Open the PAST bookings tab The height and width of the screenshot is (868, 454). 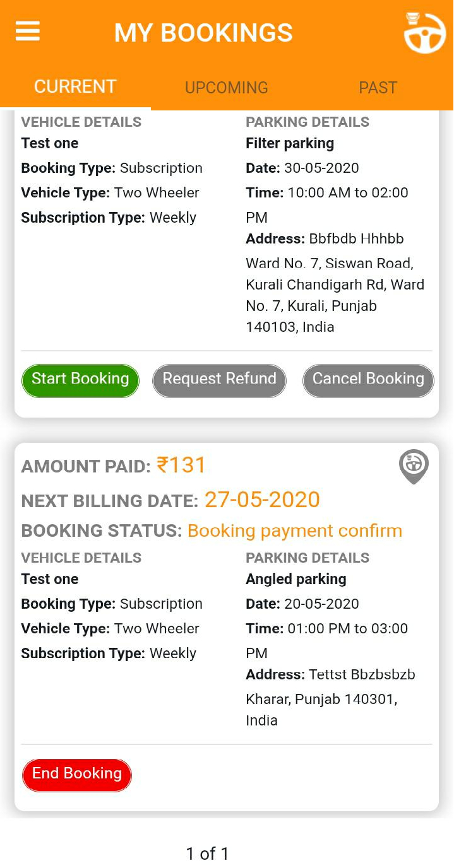point(378,88)
